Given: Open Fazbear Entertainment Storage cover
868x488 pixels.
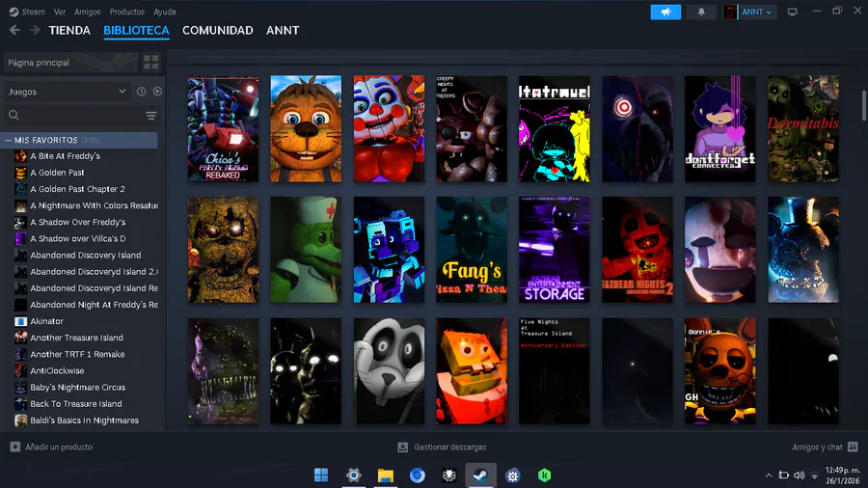Looking at the screenshot, I should [x=555, y=250].
